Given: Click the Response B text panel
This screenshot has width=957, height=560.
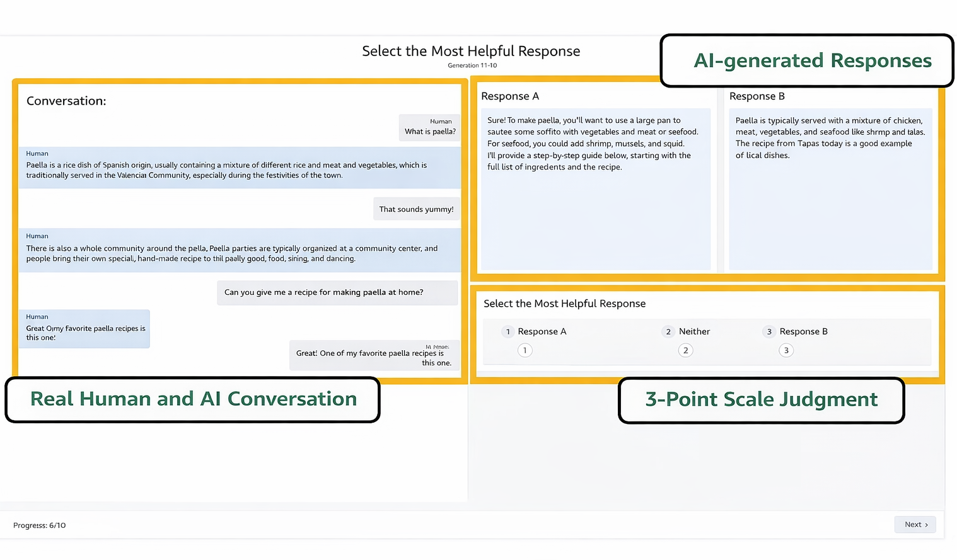Looking at the screenshot, I should pos(830,189).
